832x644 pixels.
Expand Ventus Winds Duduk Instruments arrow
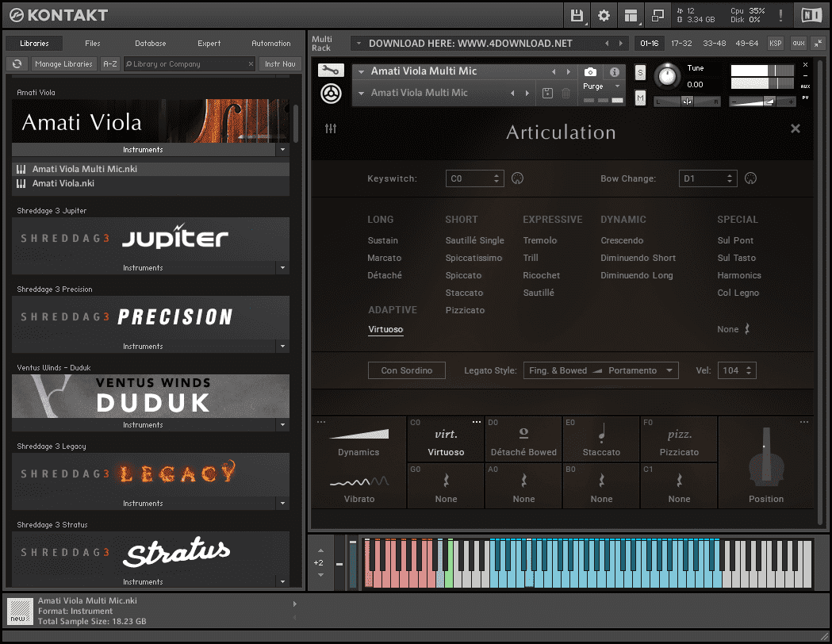click(x=282, y=425)
